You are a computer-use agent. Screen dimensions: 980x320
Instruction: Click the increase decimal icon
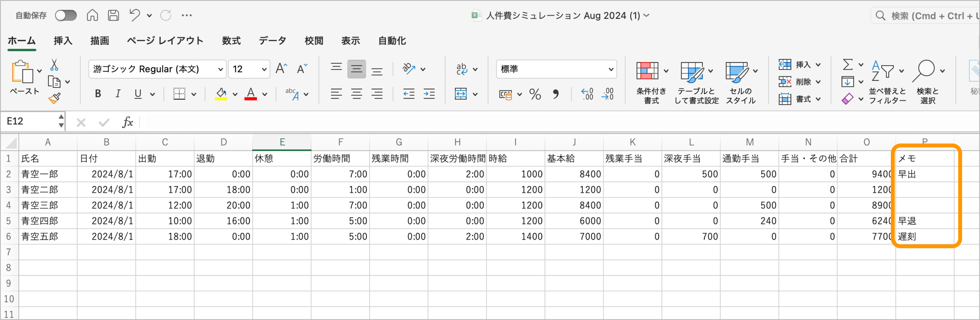click(x=587, y=94)
